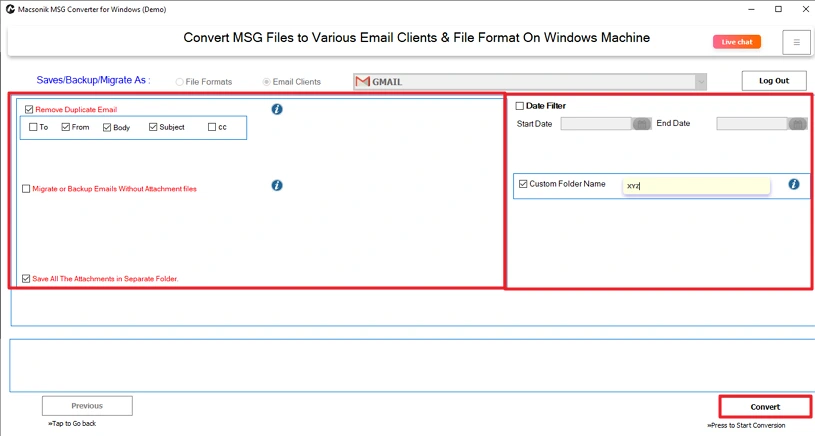The width and height of the screenshot is (815, 436).
Task: Click the Gmail envelope icon
Action: (362, 82)
